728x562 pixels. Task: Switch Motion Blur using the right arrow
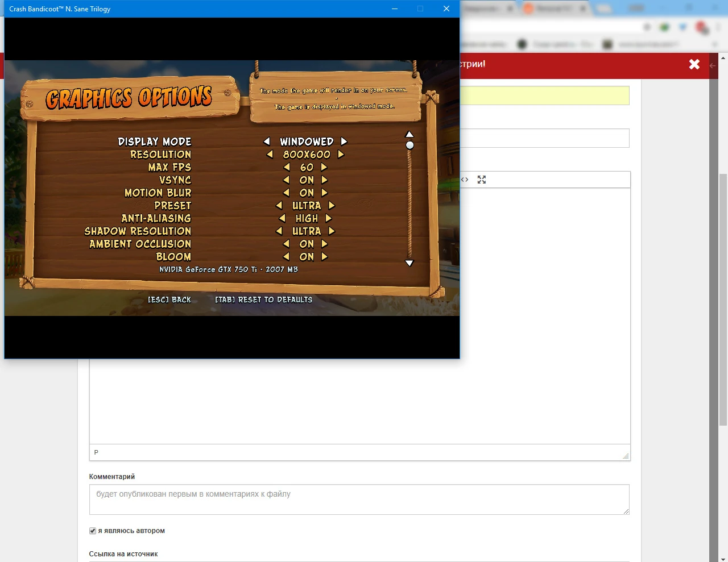pyautogui.click(x=324, y=193)
